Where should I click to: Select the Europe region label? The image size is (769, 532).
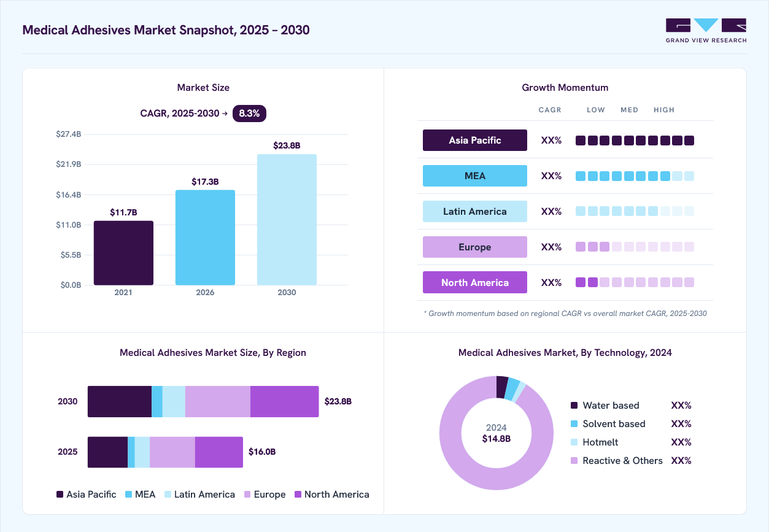475,247
